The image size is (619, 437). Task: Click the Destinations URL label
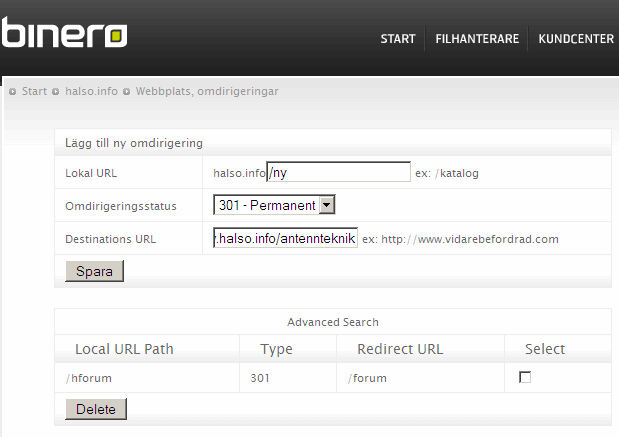click(111, 239)
